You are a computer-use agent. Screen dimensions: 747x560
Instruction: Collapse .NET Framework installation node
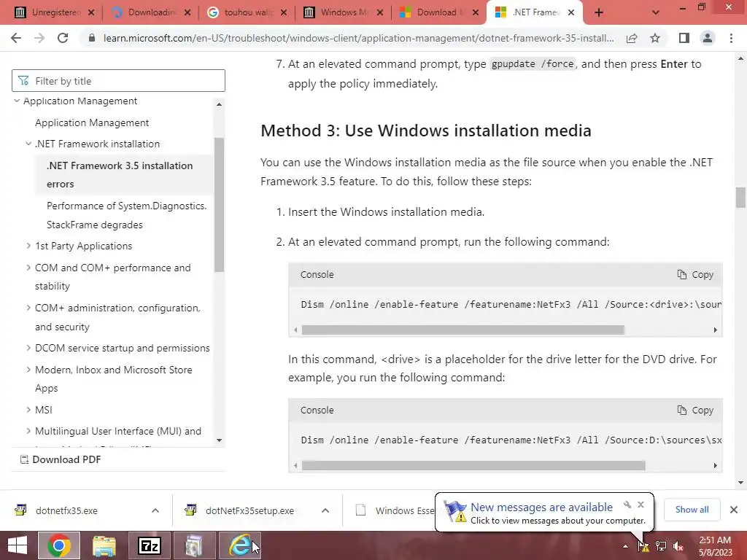coord(28,144)
